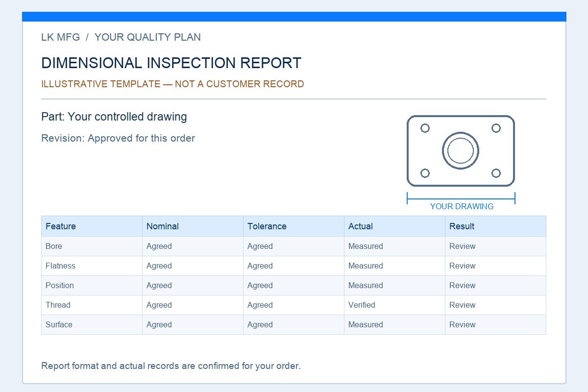The image size is (588, 392).
Task: Click the Tolerance column header
Action: [294, 226]
